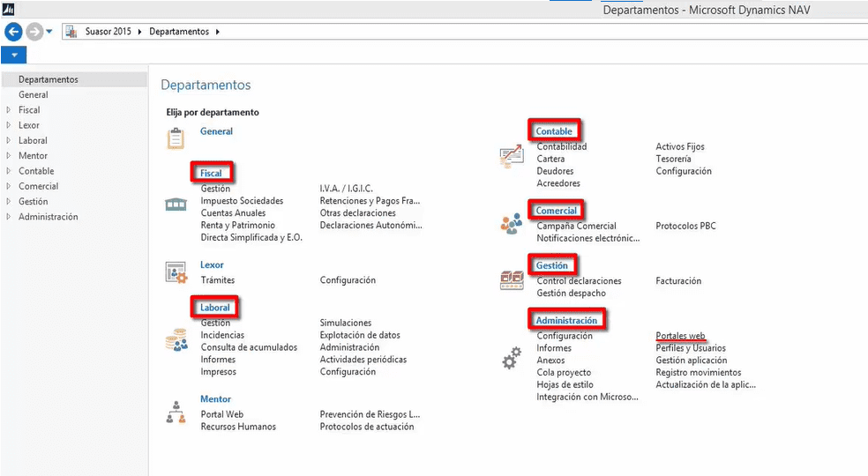Open Recursos Humanos under Mentor
The height and width of the screenshot is (476, 868).
(x=238, y=427)
